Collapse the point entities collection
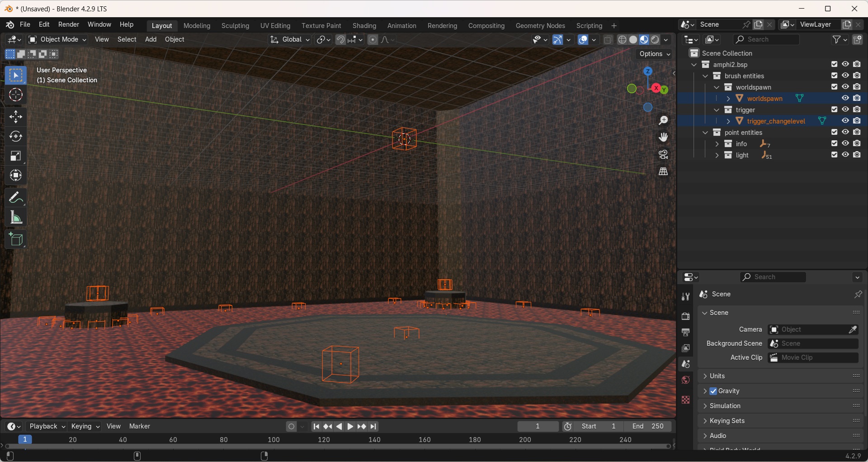This screenshot has height=462, width=868. (705, 133)
